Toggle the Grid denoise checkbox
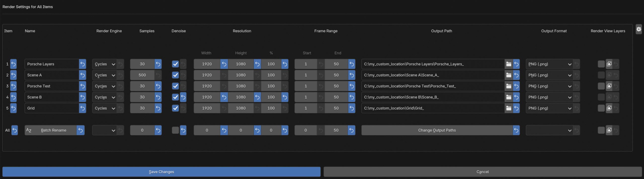This screenshot has width=644, height=179. [175, 108]
